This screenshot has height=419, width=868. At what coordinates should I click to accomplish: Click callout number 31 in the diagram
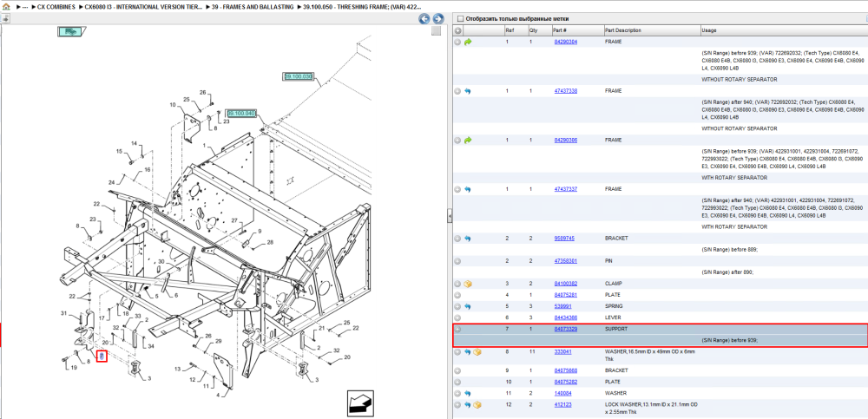pos(63,313)
